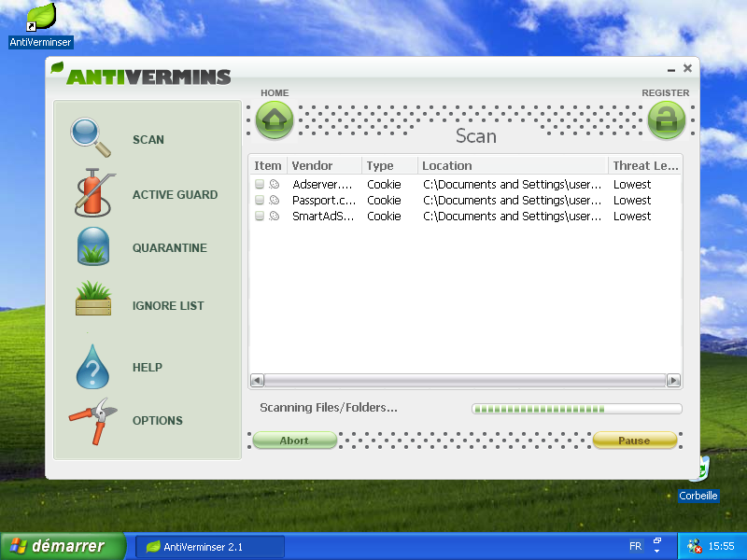This screenshot has width=747, height=560.
Task: Click Lowest threat level in SmartAdS row
Action: (x=632, y=216)
